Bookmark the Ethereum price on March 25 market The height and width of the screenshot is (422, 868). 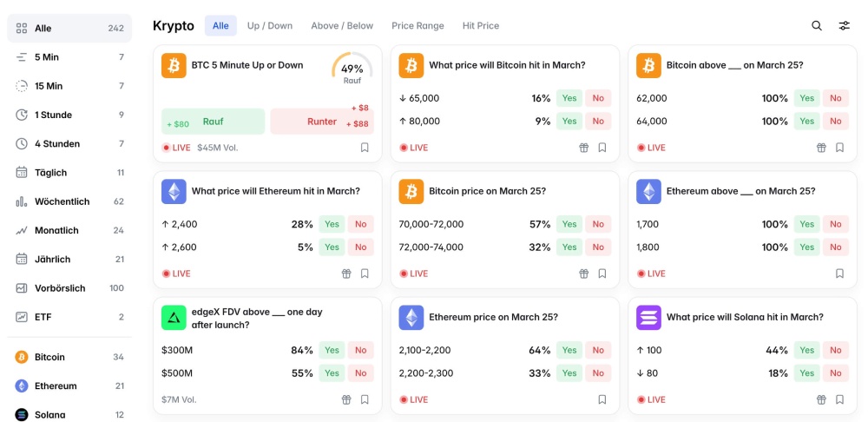(602, 399)
